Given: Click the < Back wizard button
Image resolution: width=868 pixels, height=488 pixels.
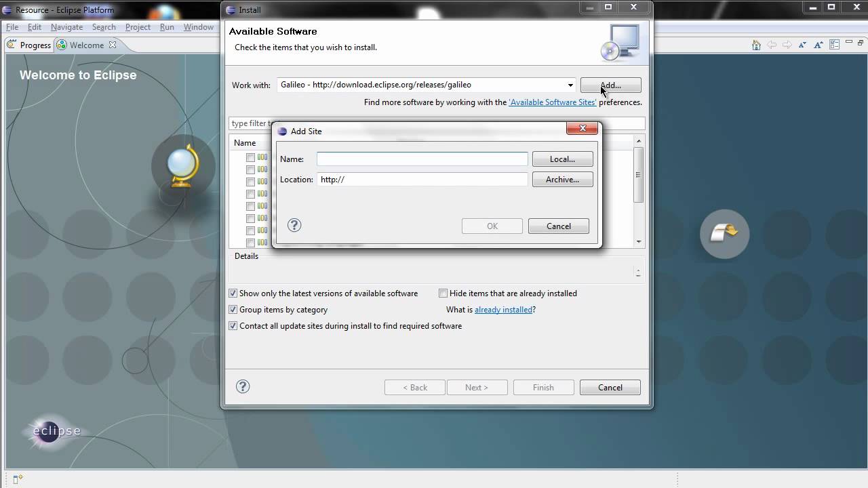Looking at the screenshot, I should tap(415, 388).
